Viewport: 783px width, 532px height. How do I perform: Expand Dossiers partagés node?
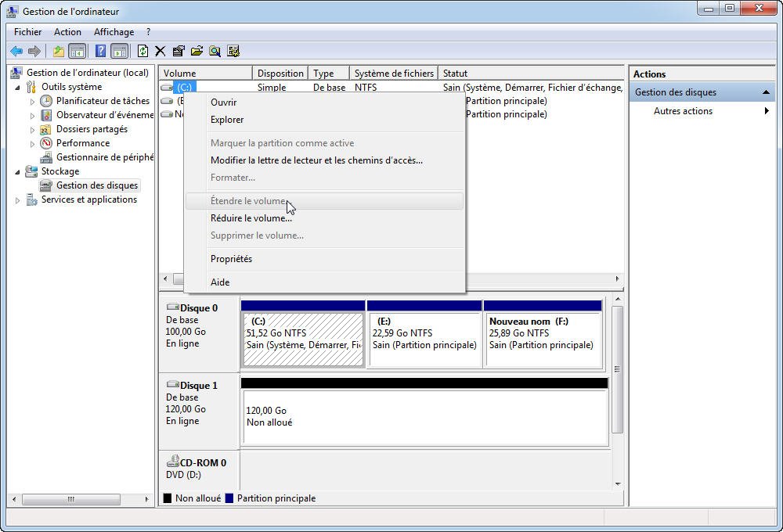32,130
